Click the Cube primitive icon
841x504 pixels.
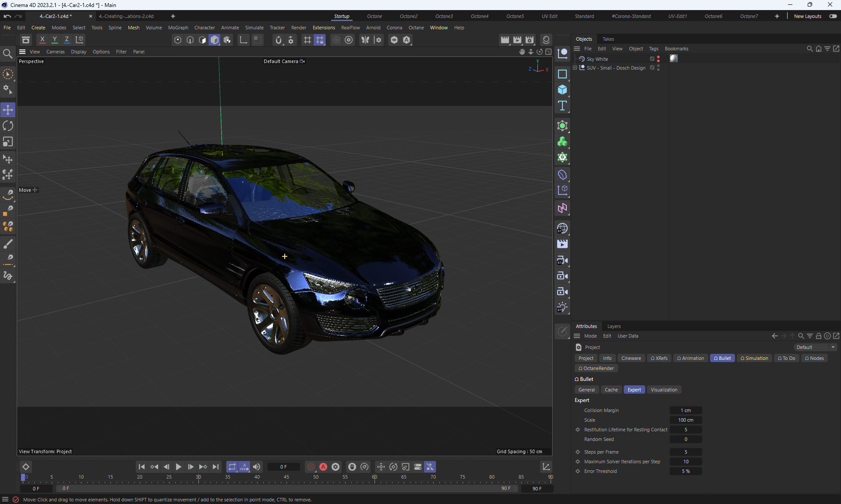tap(562, 90)
